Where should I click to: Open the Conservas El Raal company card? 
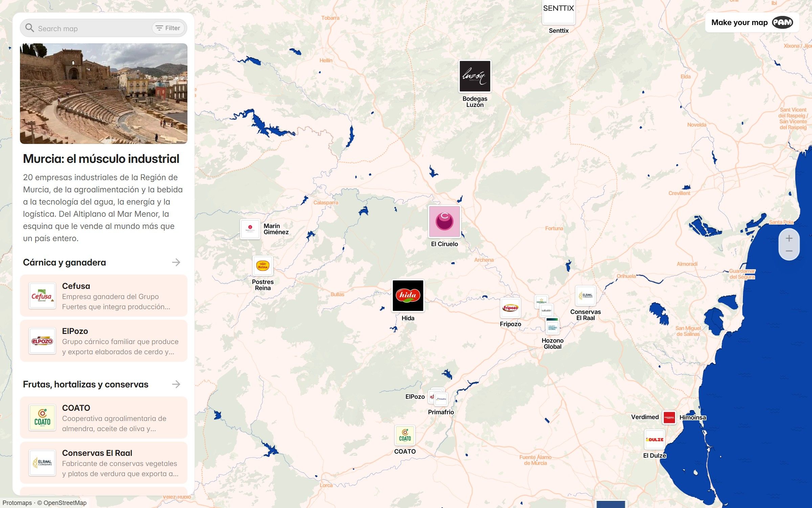tap(104, 463)
